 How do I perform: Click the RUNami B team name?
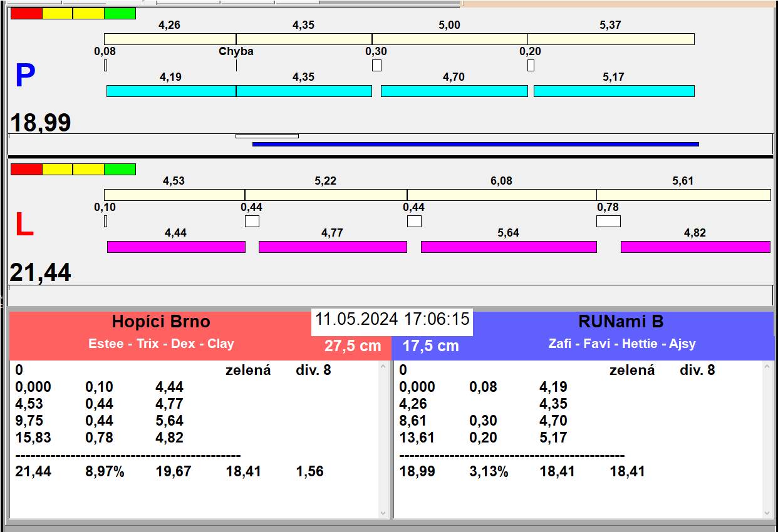pyautogui.click(x=621, y=322)
